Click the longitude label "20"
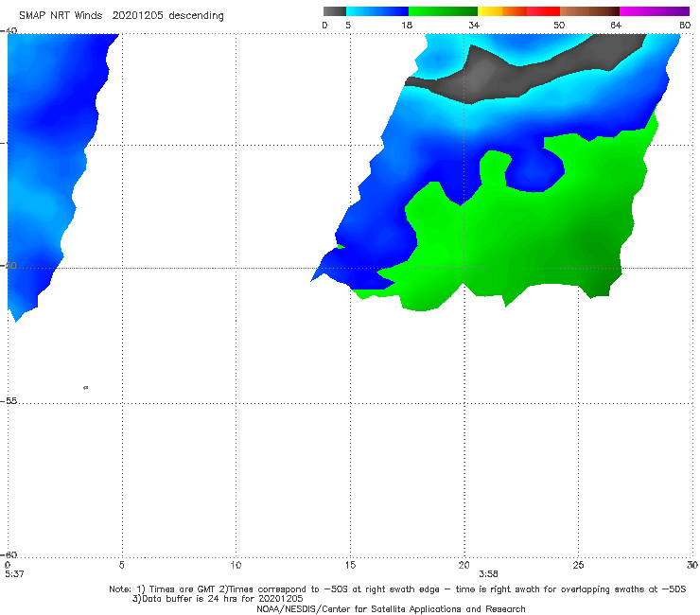The image size is (700, 615). pos(464,565)
